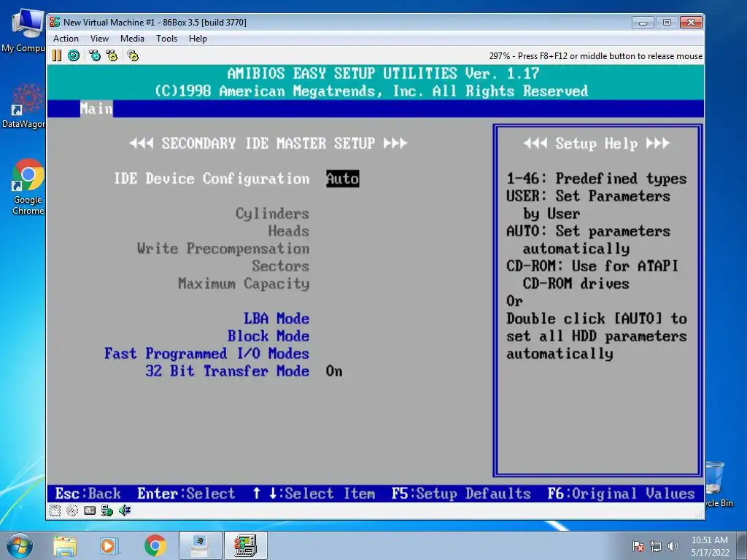Click the network status bar icon
747x560 pixels.
pos(107,510)
